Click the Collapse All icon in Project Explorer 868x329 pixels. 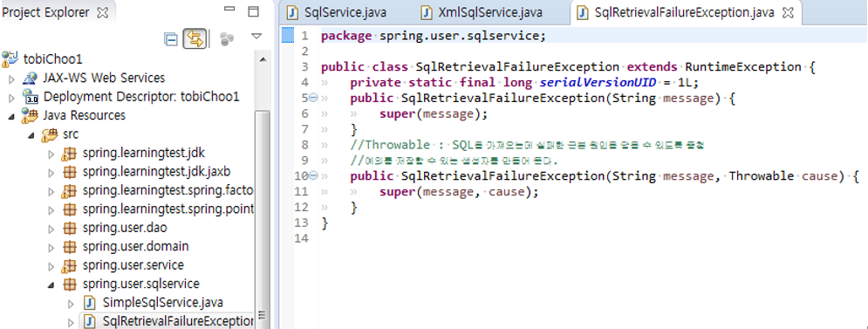click(172, 38)
